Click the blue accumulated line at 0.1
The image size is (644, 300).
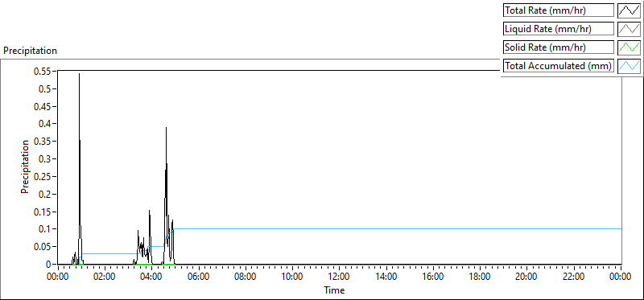pos(398,229)
